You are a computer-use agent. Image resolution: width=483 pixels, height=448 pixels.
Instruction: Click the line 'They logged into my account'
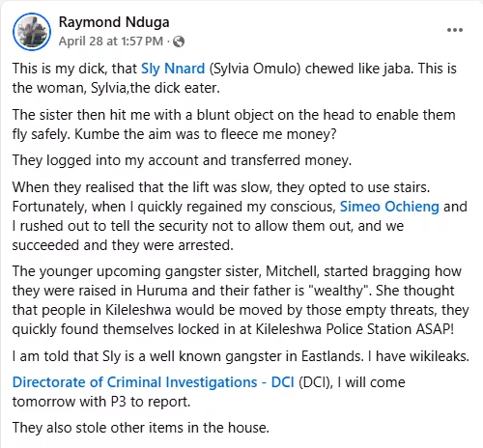coord(182,160)
